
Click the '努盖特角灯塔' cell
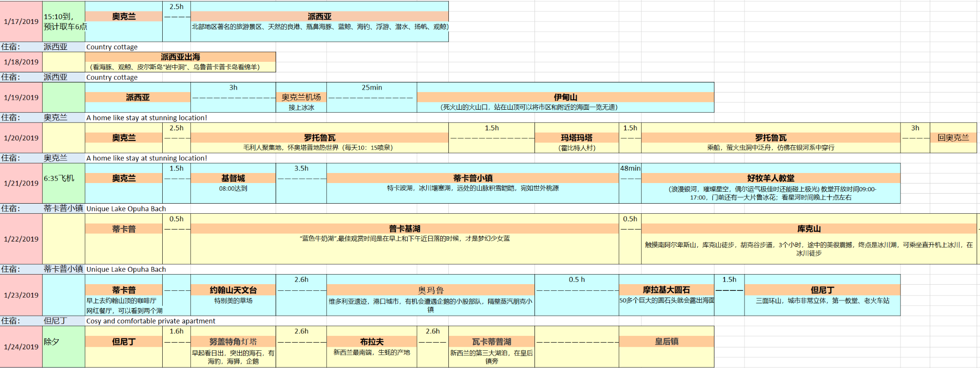tap(233, 342)
